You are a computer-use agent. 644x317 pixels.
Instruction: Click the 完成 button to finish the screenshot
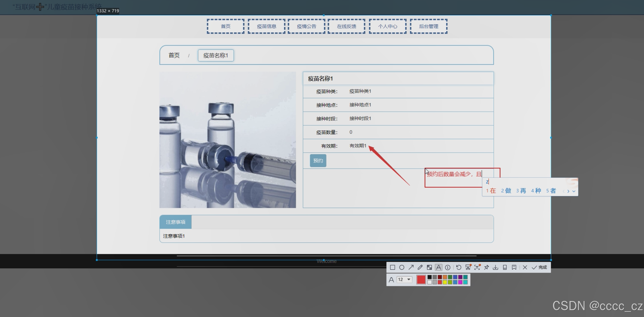pos(540,267)
